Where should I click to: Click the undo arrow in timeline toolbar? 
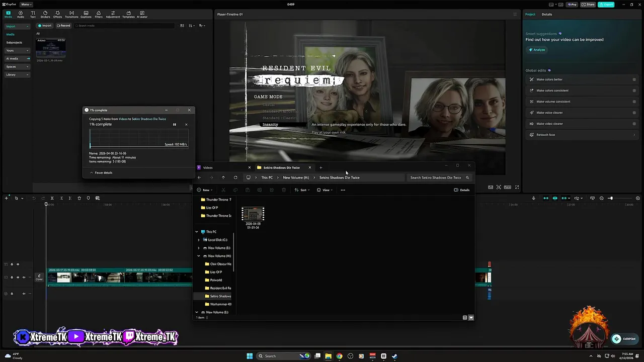[34, 198]
